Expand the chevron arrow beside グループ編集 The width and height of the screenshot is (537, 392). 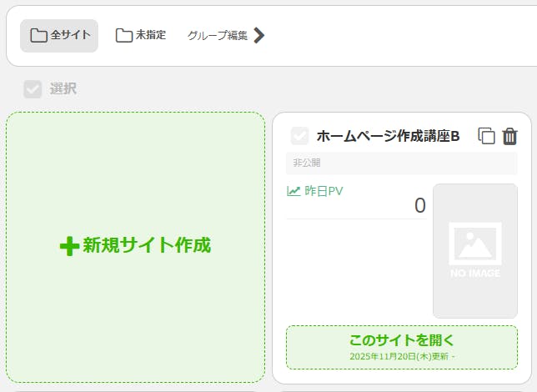click(258, 35)
